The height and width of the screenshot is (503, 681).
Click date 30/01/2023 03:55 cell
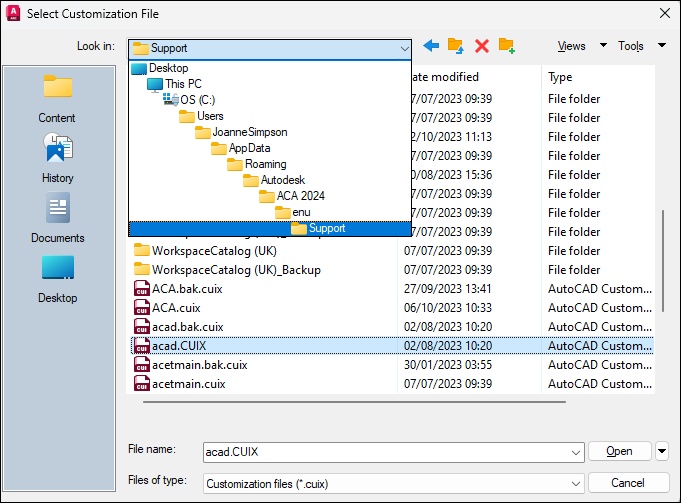pos(448,365)
